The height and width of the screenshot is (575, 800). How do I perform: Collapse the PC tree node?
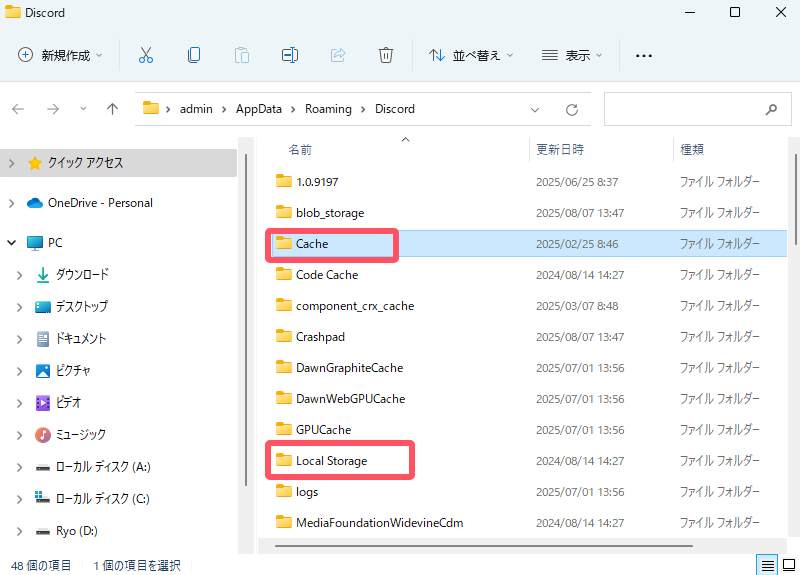(11, 243)
